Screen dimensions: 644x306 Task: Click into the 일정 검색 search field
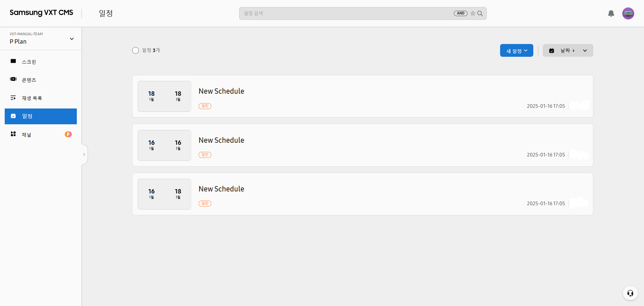tap(345, 13)
